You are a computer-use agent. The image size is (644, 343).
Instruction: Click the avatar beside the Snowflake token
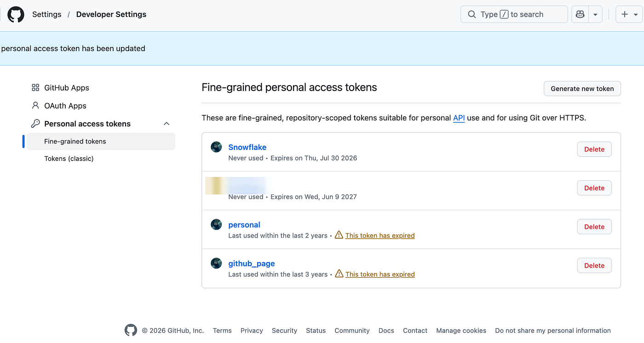pos(216,147)
